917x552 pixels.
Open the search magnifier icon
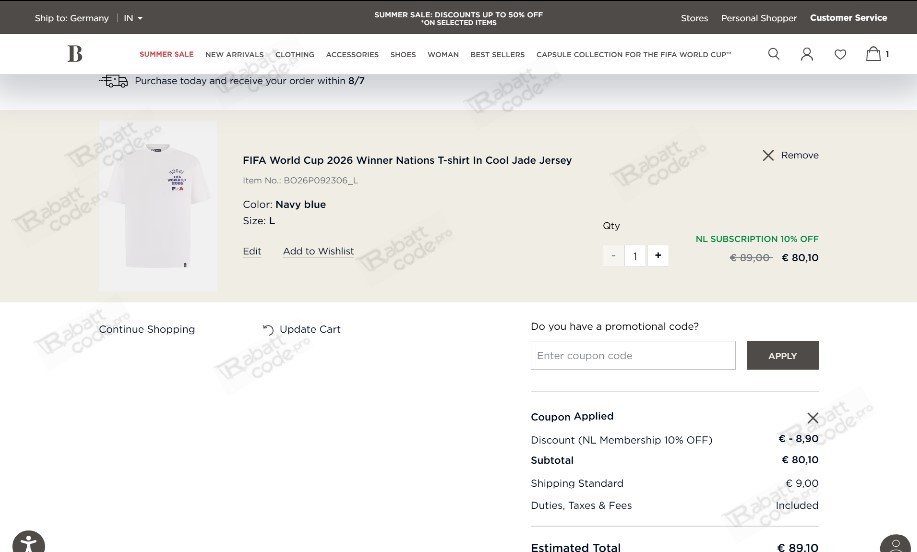point(773,54)
